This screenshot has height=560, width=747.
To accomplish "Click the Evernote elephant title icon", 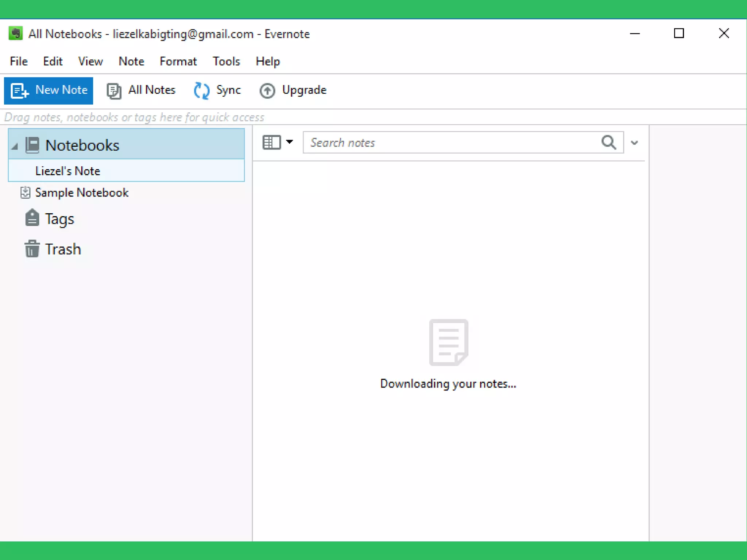I will click(16, 34).
